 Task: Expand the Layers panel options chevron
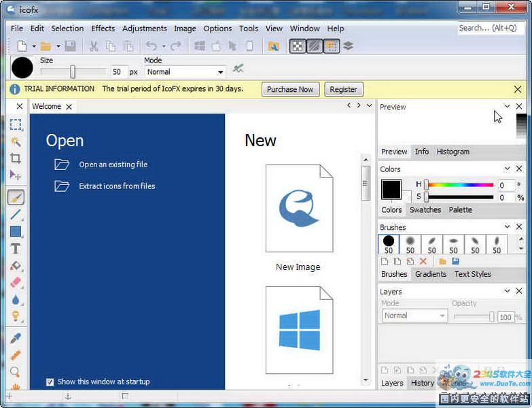[x=507, y=291]
